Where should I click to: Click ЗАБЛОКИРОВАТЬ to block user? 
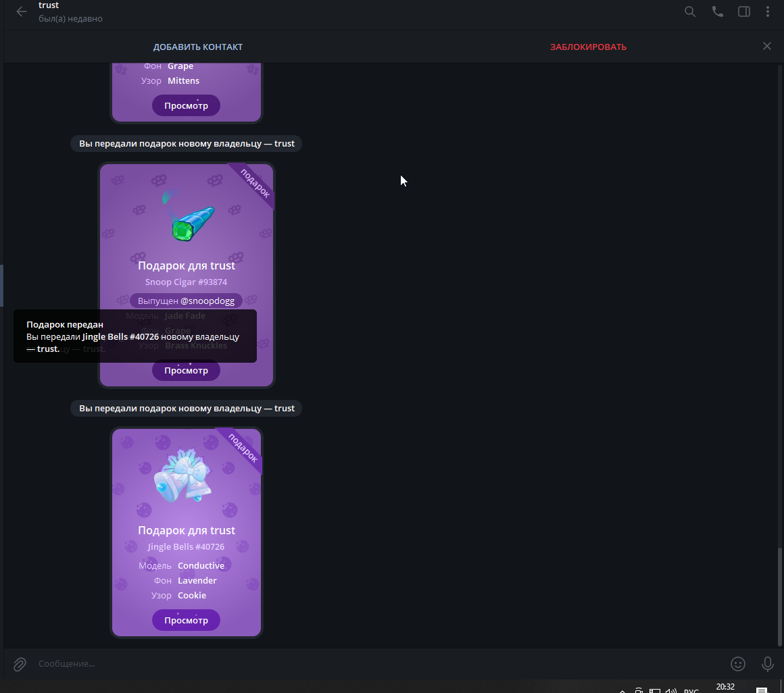tap(588, 47)
